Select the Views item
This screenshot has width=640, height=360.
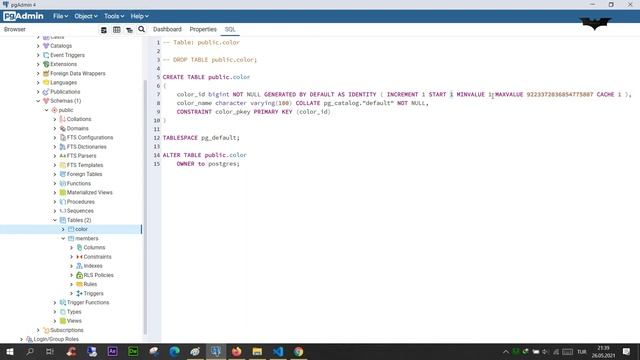(74, 321)
